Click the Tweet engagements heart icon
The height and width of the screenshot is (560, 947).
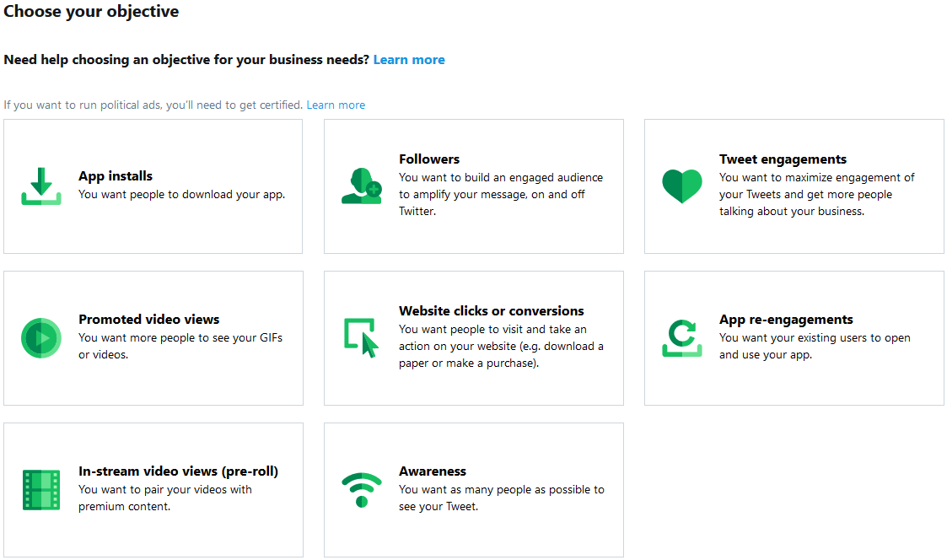[682, 186]
